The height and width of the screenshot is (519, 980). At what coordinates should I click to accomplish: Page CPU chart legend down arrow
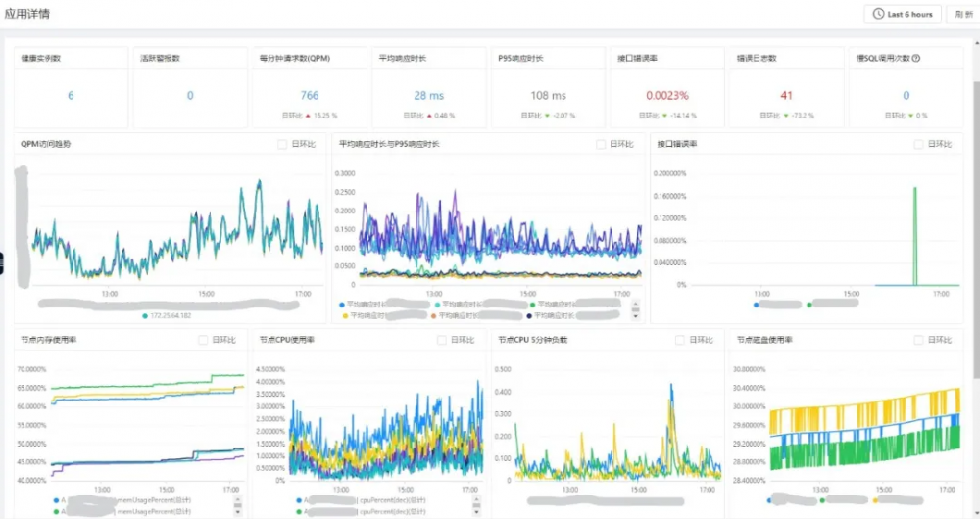click(476, 512)
